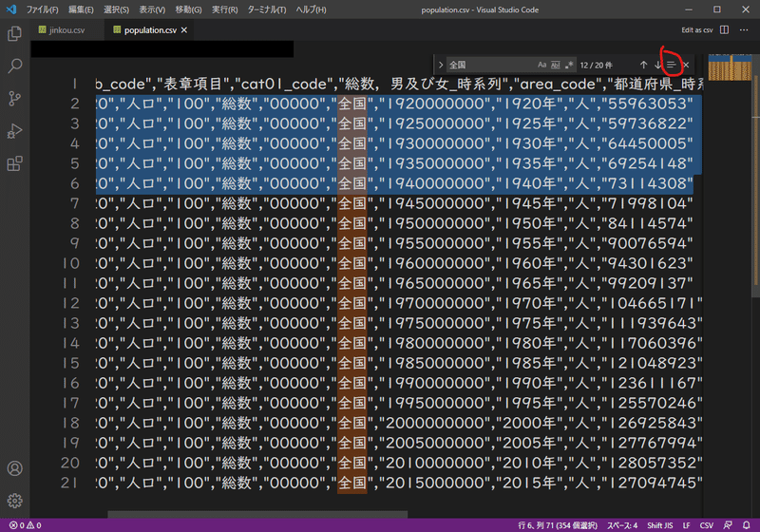
Task: Open the Run and Debug view
Action: pos(14,131)
